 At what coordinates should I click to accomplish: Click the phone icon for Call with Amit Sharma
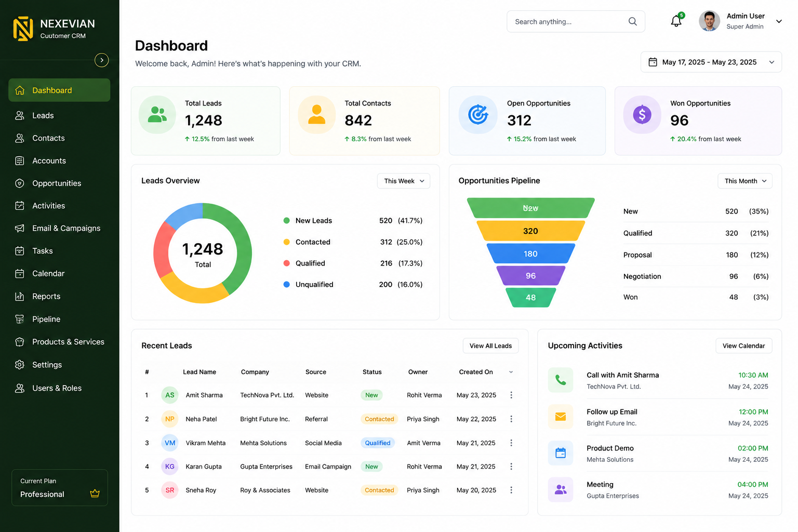coord(561,380)
